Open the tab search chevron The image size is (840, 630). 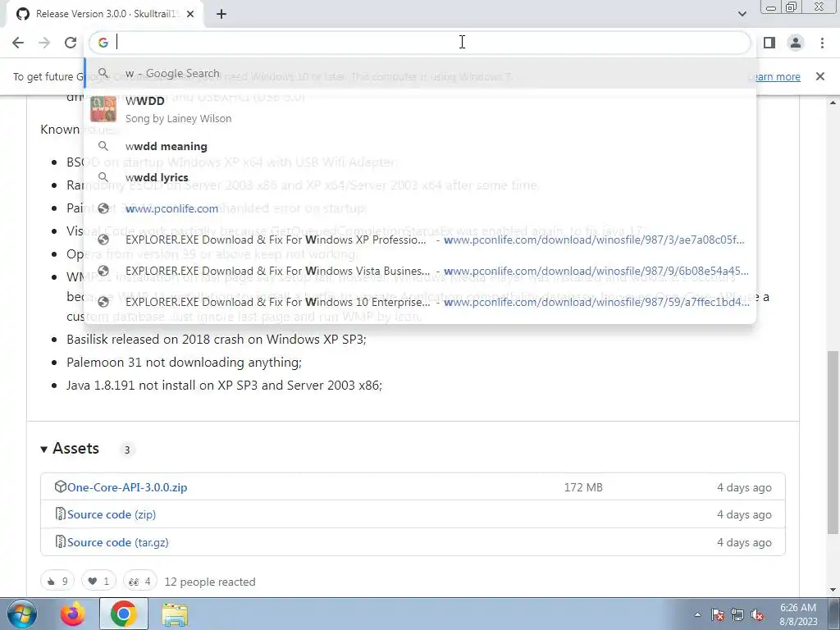click(x=742, y=14)
